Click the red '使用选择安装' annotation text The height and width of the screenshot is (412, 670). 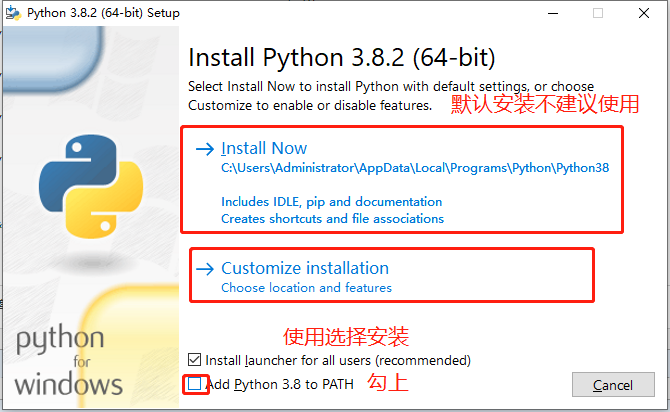(x=346, y=336)
